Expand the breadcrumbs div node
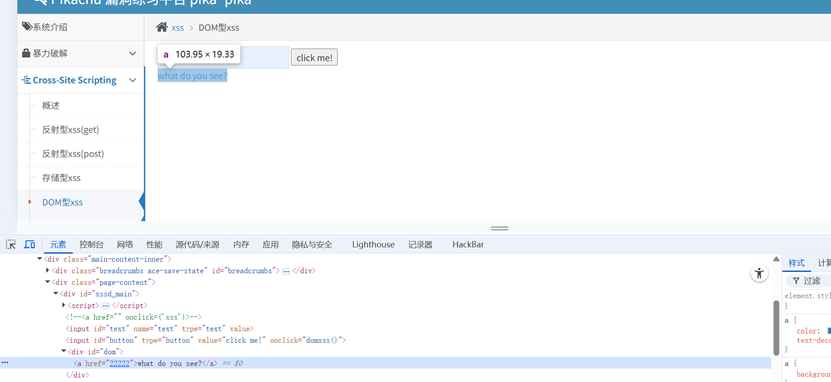The image size is (831, 382). coord(48,270)
